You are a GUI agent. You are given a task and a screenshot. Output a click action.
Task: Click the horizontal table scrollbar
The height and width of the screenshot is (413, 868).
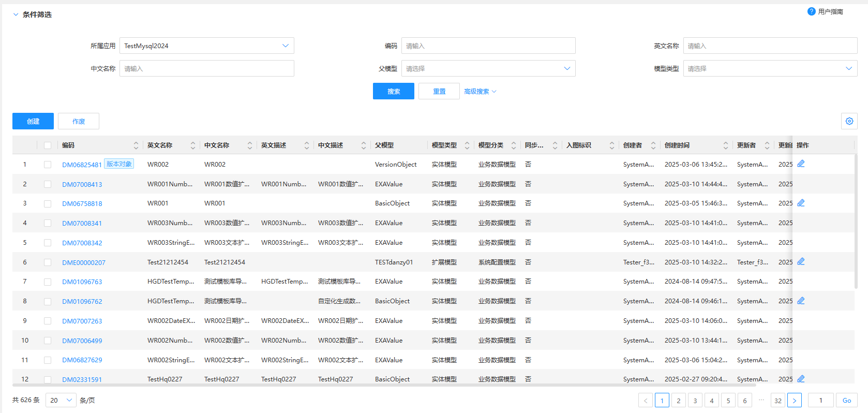click(x=384, y=385)
